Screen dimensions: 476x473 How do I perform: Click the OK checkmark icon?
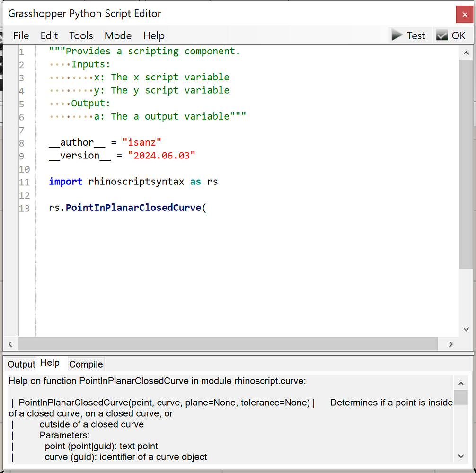pos(441,35)
